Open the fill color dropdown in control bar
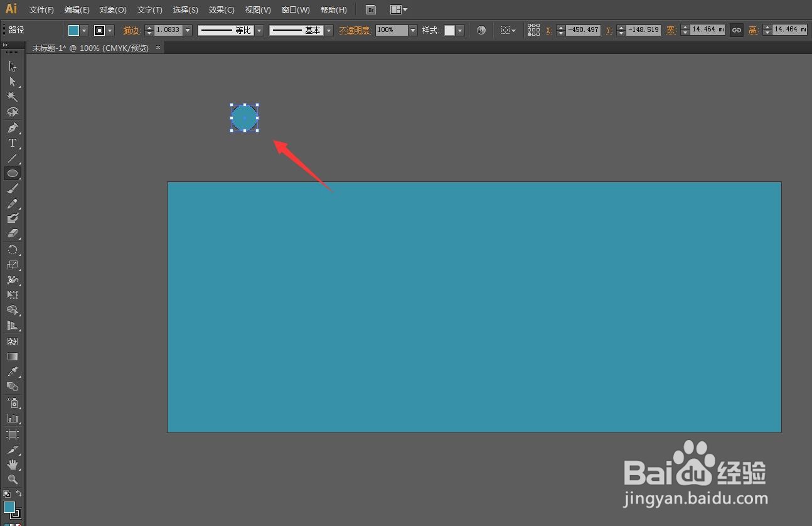This screenshot has height=526, width=812. [84, 30]
